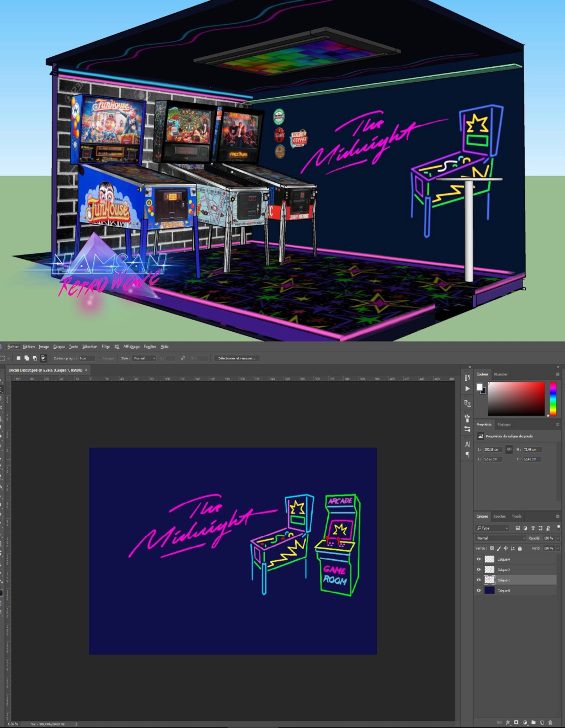This screenshot has height=728, width=565.
Task: Open the Fichier menu
Action: (13, 347)
